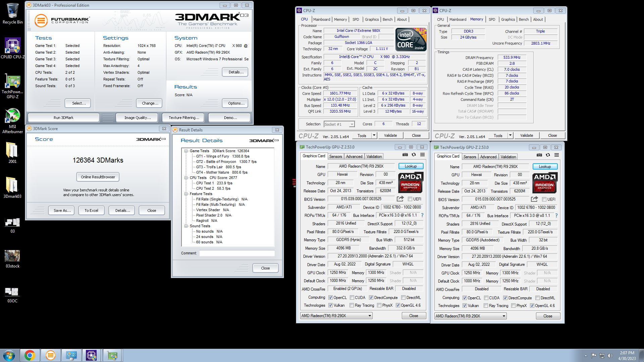Viewport: 644px width, 362px height.
Task: Open the Socket #1 selection dropdown in CPU-Z
Action: tap(339, 124)
